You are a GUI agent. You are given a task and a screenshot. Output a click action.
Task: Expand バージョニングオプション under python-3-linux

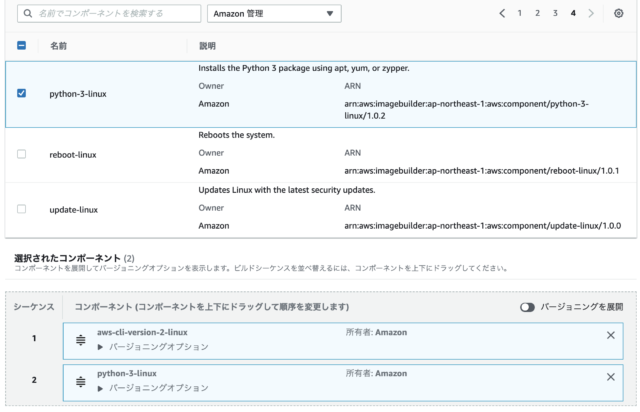[x=153, y=388]
